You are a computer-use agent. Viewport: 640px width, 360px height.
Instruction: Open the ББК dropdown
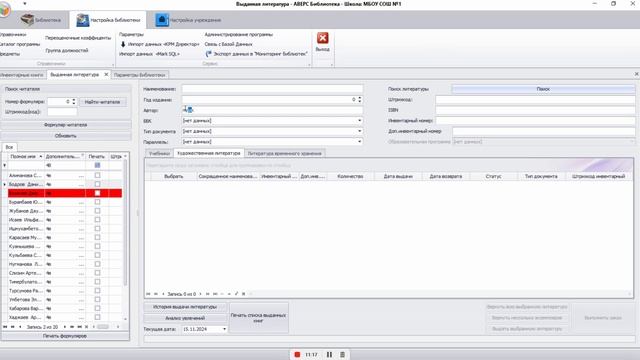[360, 121]
